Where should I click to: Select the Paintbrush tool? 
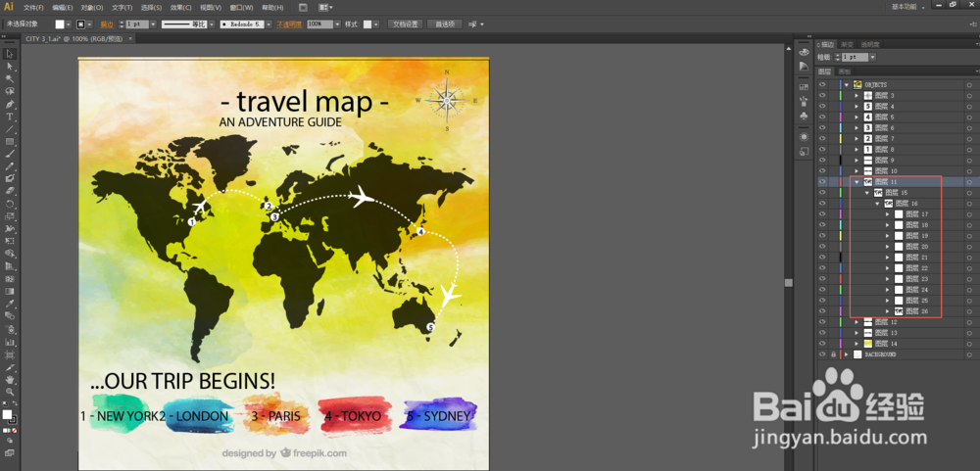tap(10, 154)
